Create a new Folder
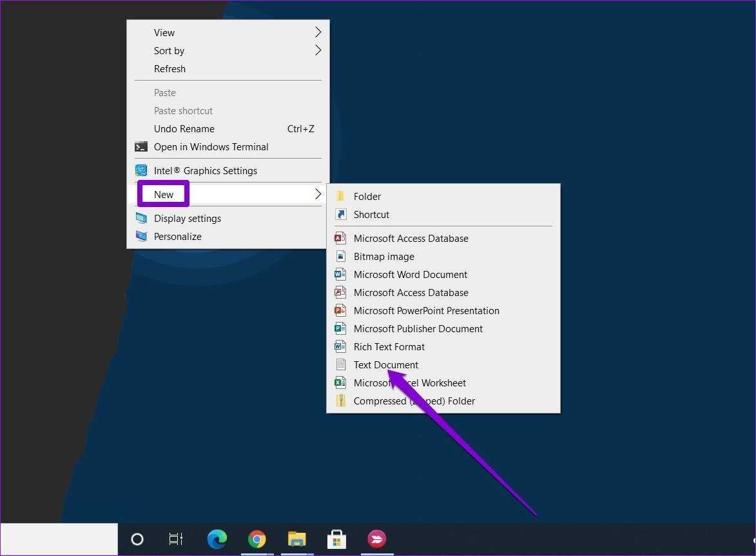 point(367,197)
